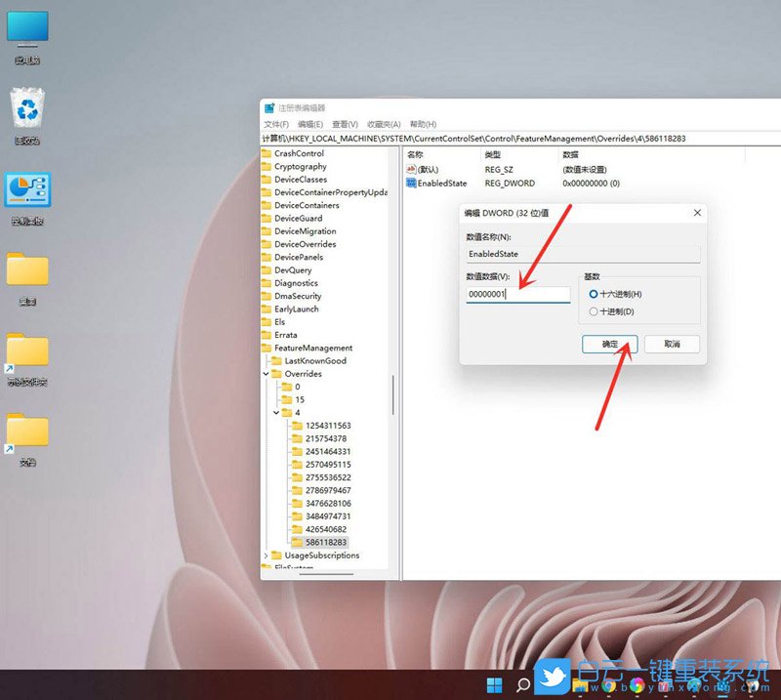This screenshot has height=700, width=781.
Task: Open the 文件(F) menu
Action: coord(275,124)
